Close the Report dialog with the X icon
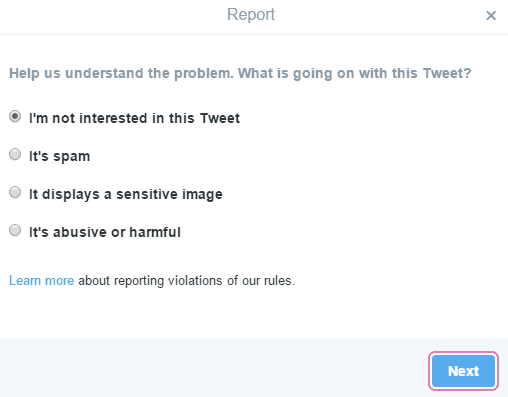 pos(491,15)
